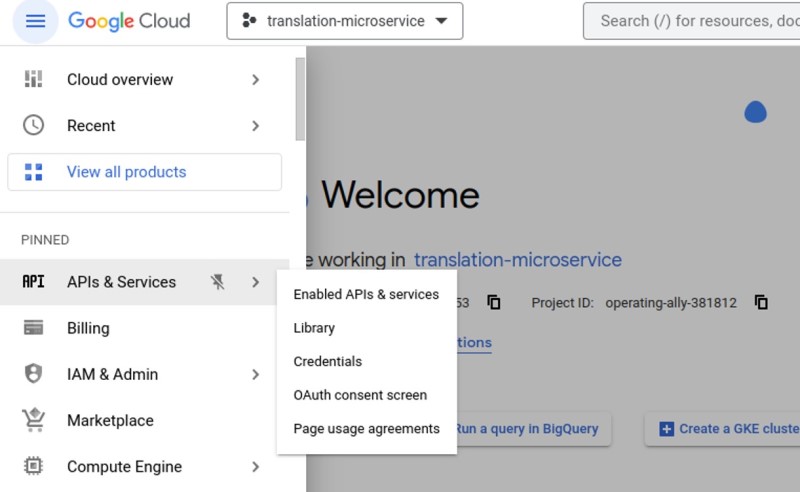Image resolution: width=800 pixels, height=492 pixels.
Task: Open the Google Cloud logo home link
Action: [129, 21]
